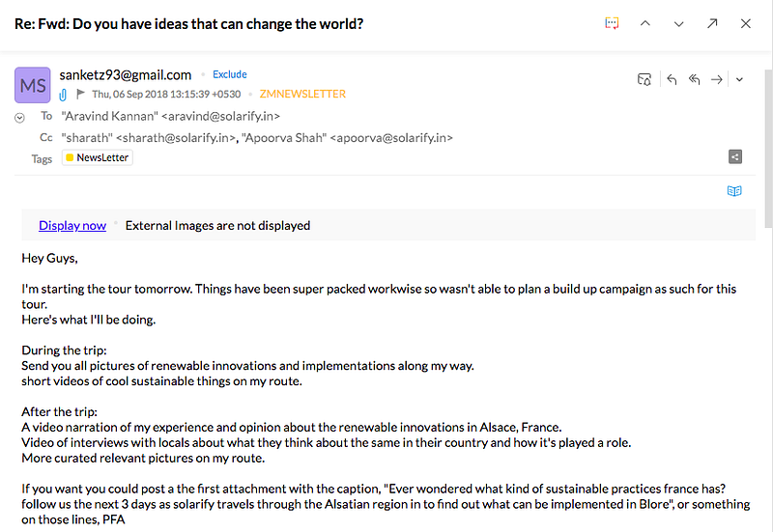Viewport: 773px width, 532px height.
Task: Reply all to the email
Action: tap(694, 79)
